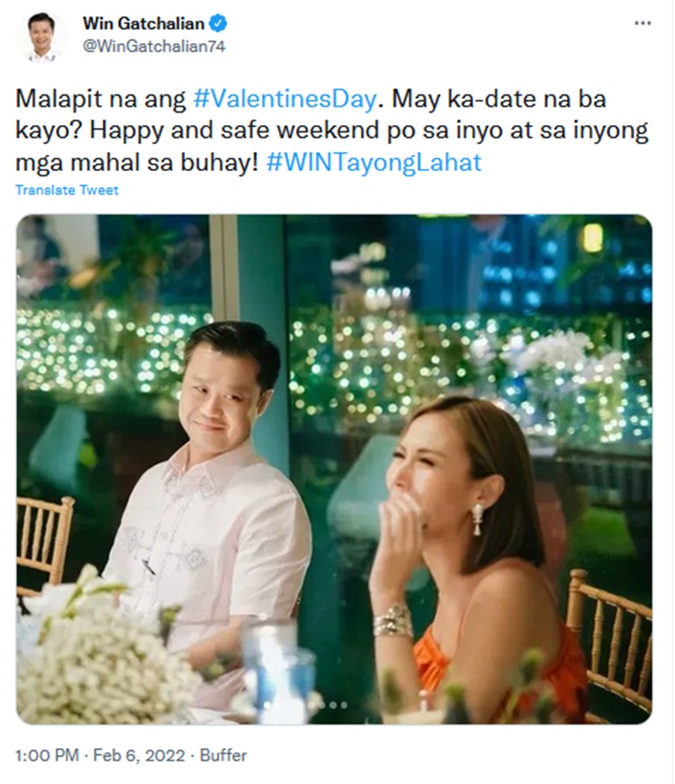675x784 pixels.
Task: Open Win Gatchalian's profile avatar
Action: 42,37
